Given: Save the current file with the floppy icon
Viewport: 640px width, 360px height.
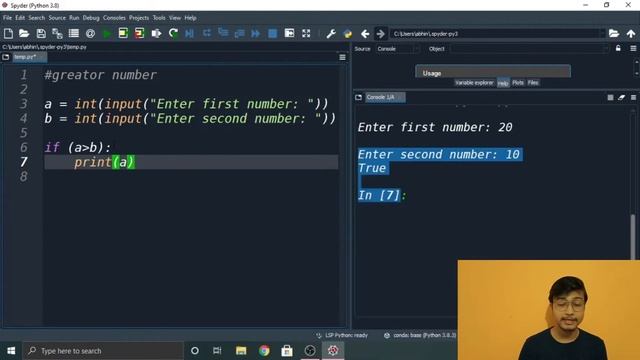Looking at the screenshot, I should tap(41, 33).
